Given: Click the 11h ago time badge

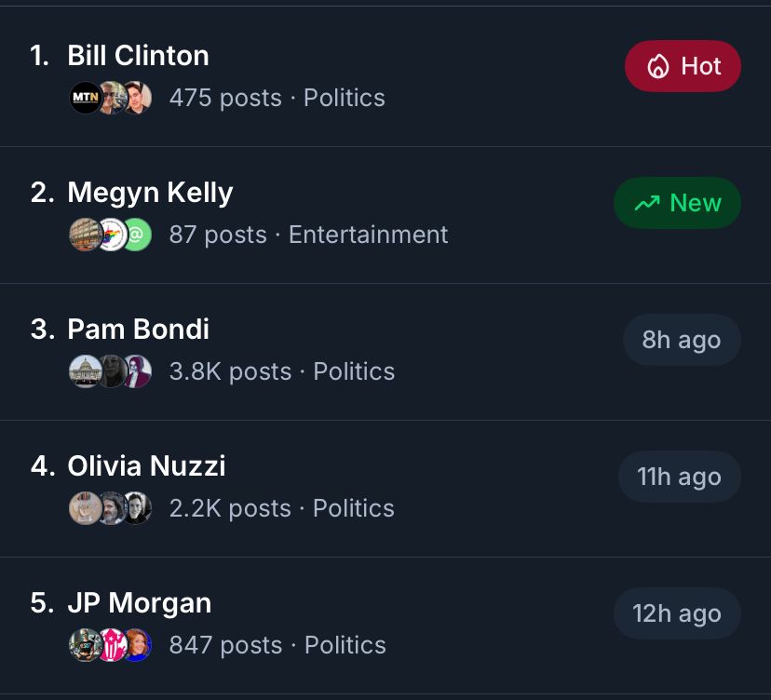Looking at the screenshot, I should pos(679,477).
